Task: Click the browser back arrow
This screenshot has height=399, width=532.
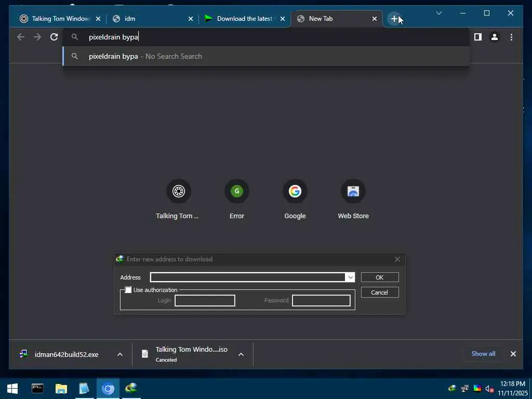Action: [x=21, y=37]
